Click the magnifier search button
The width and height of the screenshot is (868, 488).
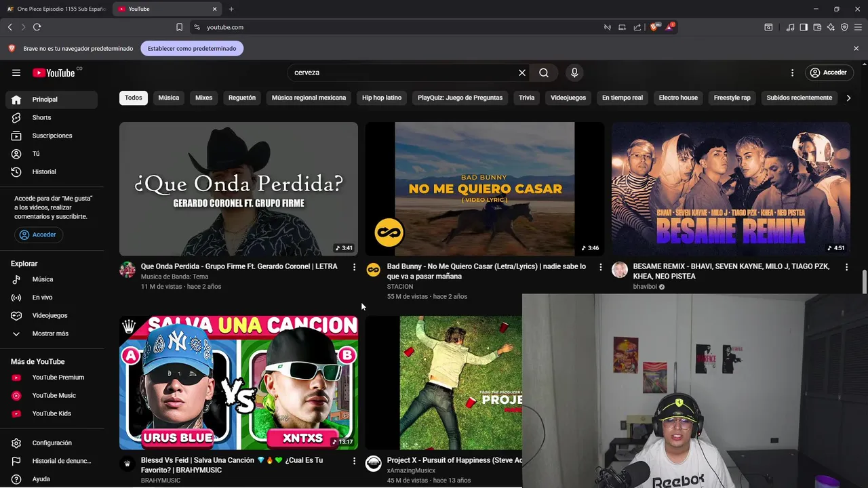pos(544,73)
